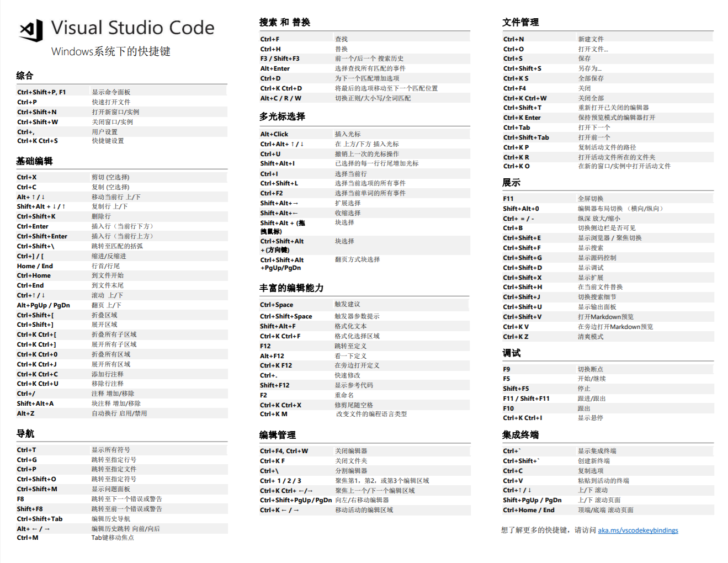The height and width of the screenshot is (563, 728).
Task: Click the 'Alt+Click' shortcut text
Action: pos(274,134)
